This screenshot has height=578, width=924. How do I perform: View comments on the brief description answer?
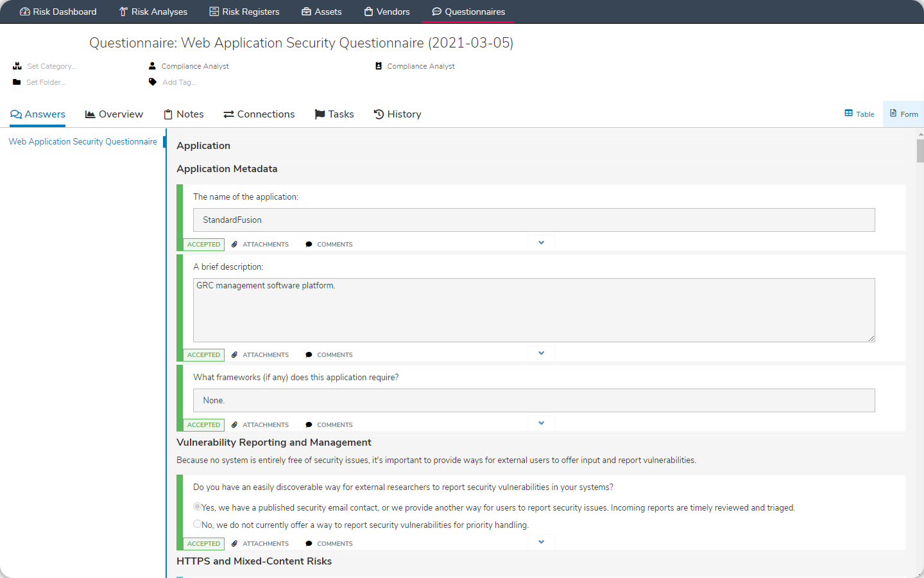(329, 355)
